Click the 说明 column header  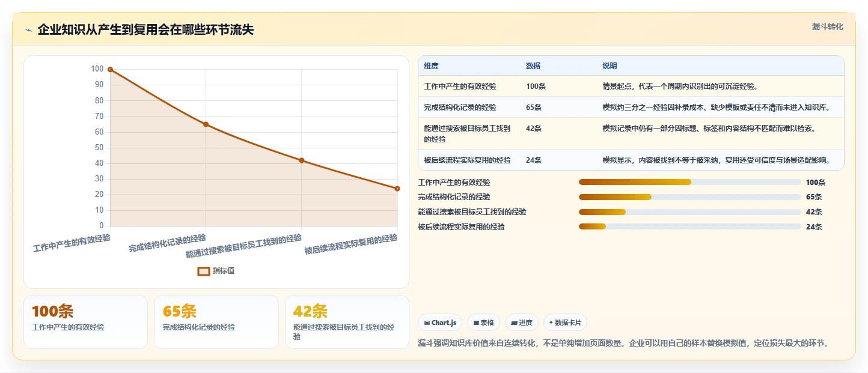(610, 66)
